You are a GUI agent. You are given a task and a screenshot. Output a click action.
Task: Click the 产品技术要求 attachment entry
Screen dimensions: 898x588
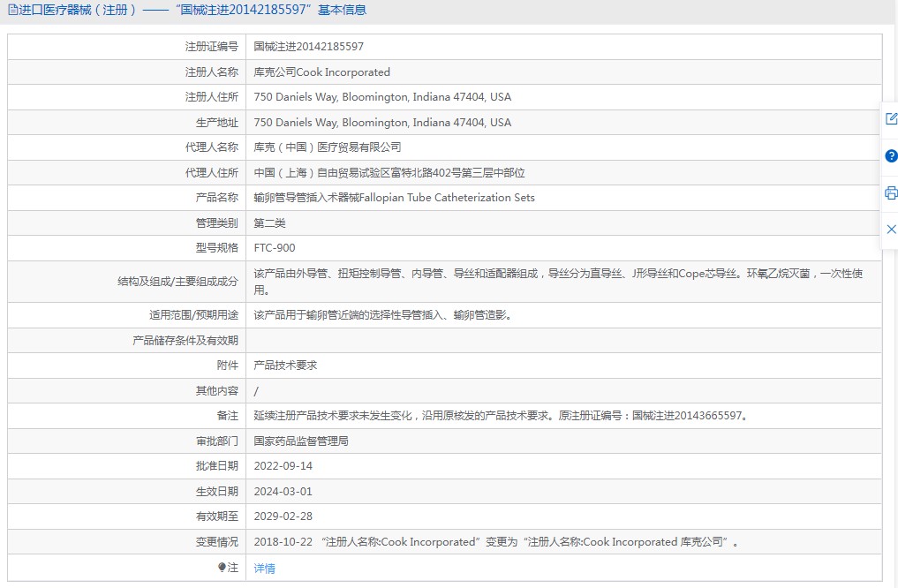click(x=285, y=366)
